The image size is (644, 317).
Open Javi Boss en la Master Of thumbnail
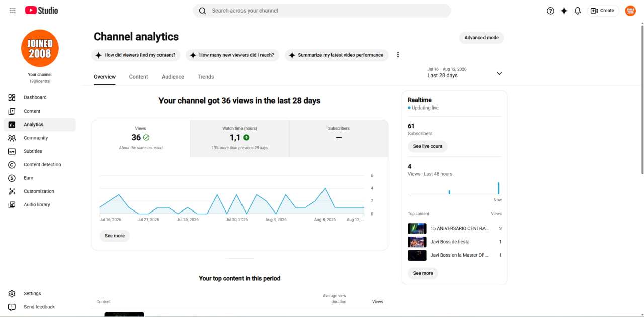[x=417, y=255]
